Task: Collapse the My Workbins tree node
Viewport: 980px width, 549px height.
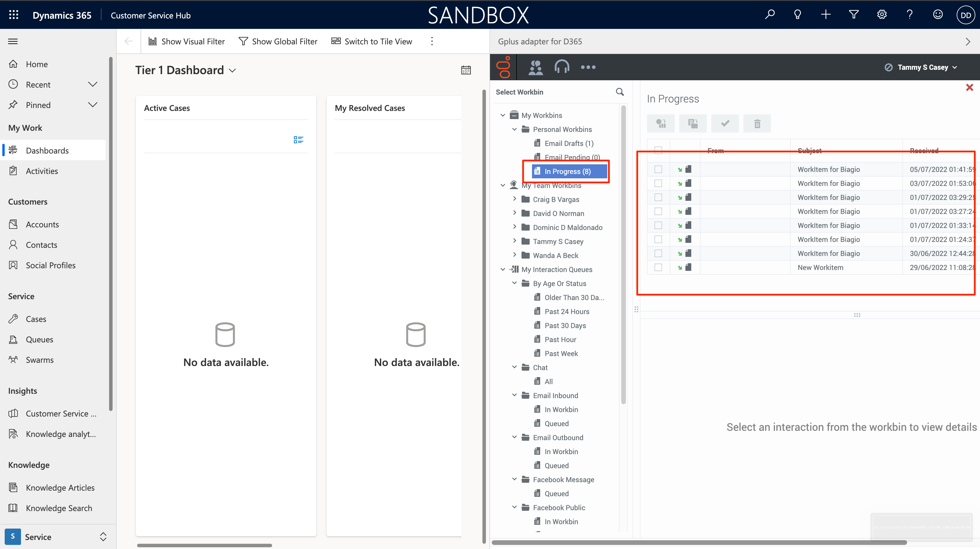Action: pos(503,115)
